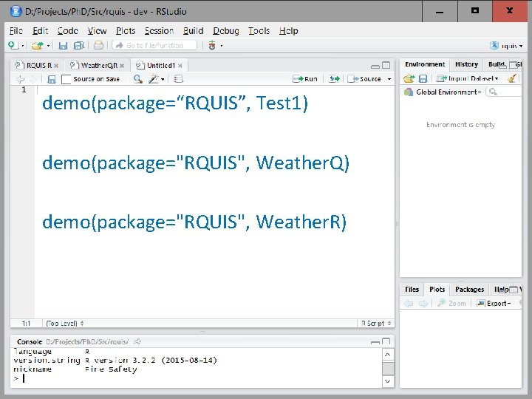The image size is (532, 399).
Task: Switch to the Build pane tab
Action: coord(496,64)
